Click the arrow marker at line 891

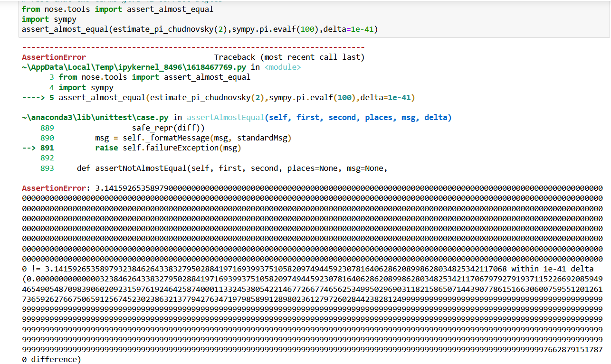(x=29, y=147)
